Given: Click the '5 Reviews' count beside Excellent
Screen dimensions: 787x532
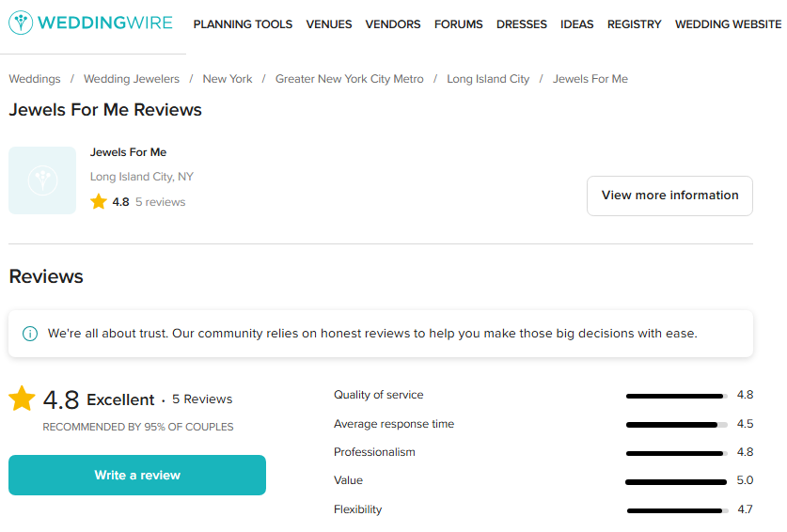Looking at the screenshot, I should pos(202,399).
